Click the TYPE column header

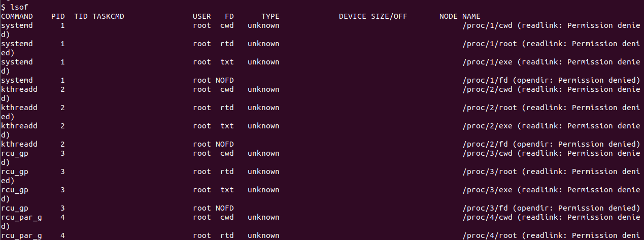coord(270,16)
